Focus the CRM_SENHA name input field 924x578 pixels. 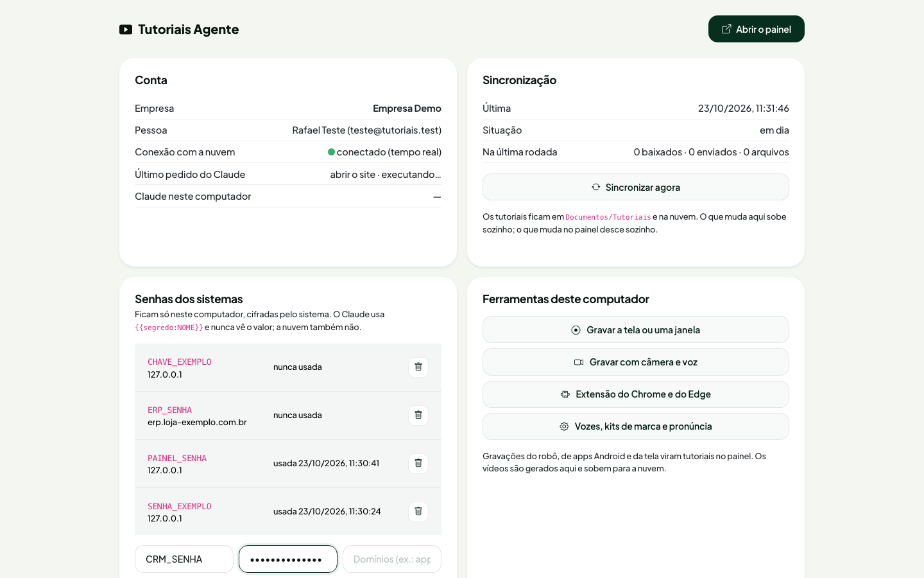tap(184, 559)
